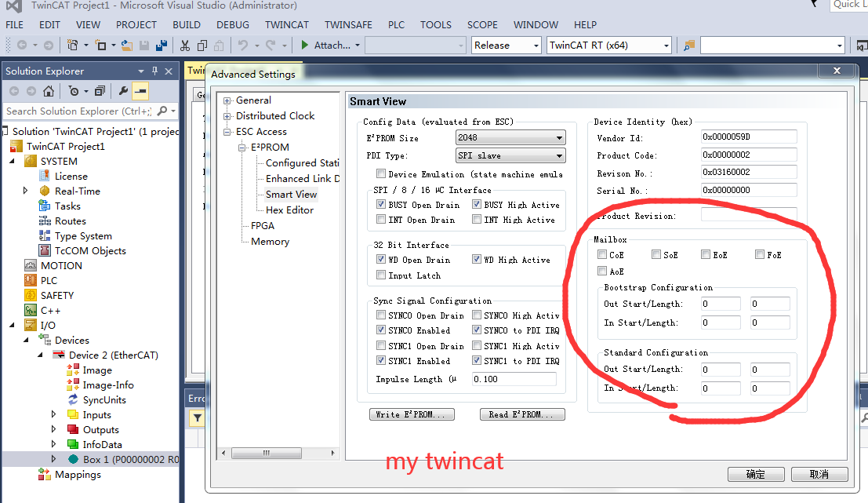Viewport: 868px width, 503px height.
Task: Click the Home icon in Solution Explorer
Action: [x=49, y=91]
